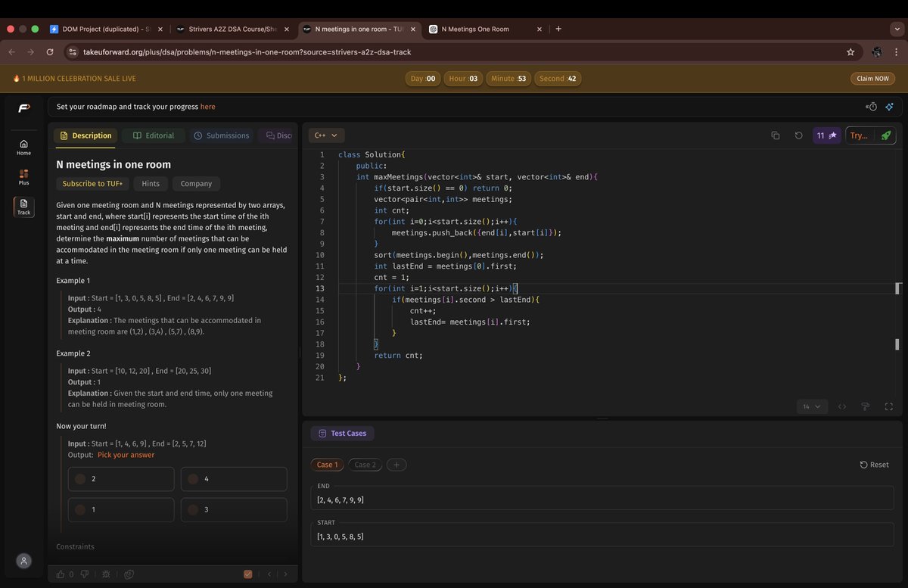This screenshot has width=908, height=588.
Task: Click the copy code icon in editor toolbar
Action: (x=776, y=135)
